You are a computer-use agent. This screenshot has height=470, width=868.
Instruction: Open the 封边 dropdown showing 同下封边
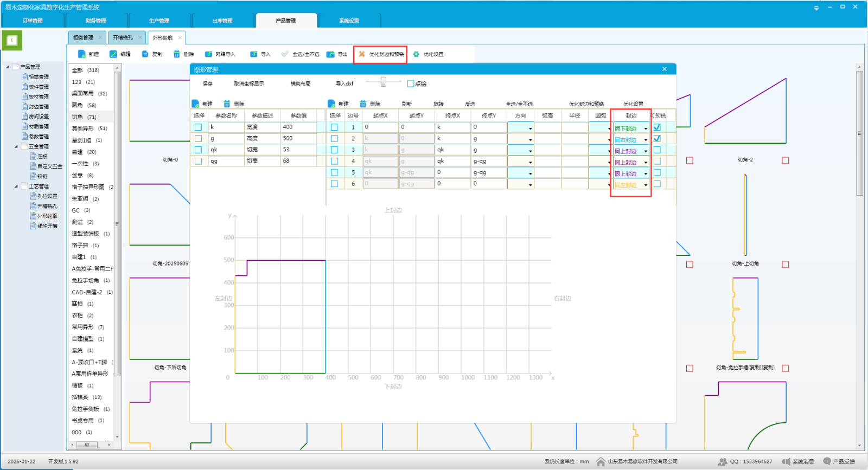coord(646,128)
